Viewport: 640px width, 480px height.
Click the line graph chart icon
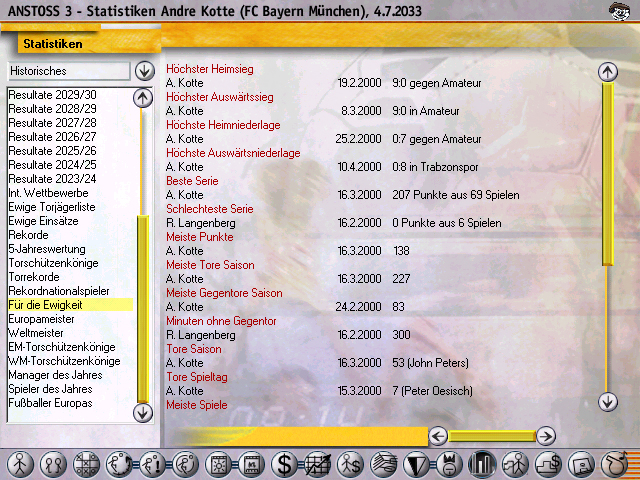pyautogui.click(x=318, y=464)
